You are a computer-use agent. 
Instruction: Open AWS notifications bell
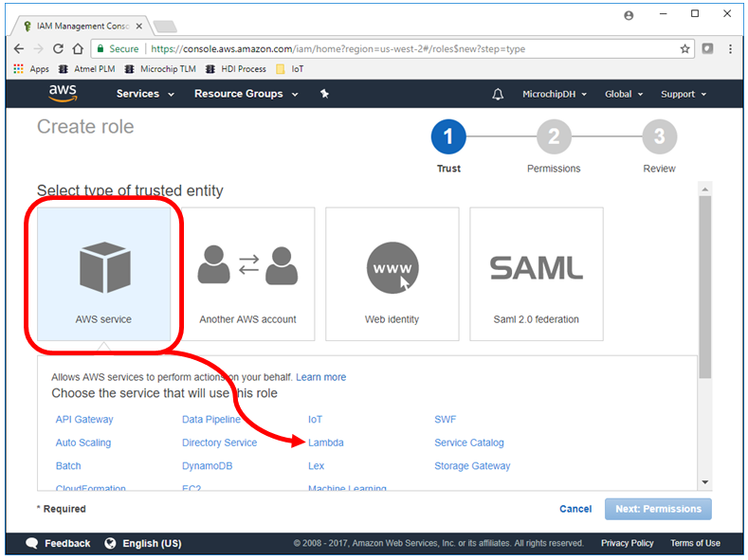pyautogui.click(x=498, y=94)
